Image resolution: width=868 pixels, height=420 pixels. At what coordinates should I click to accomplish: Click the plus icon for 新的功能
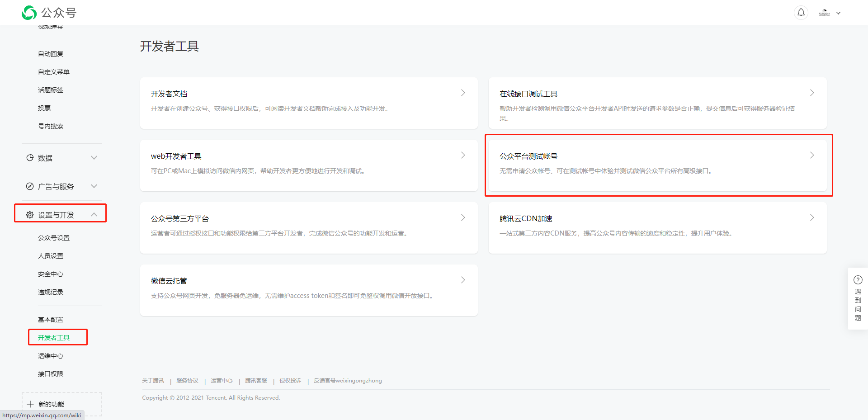click(30, 404)
